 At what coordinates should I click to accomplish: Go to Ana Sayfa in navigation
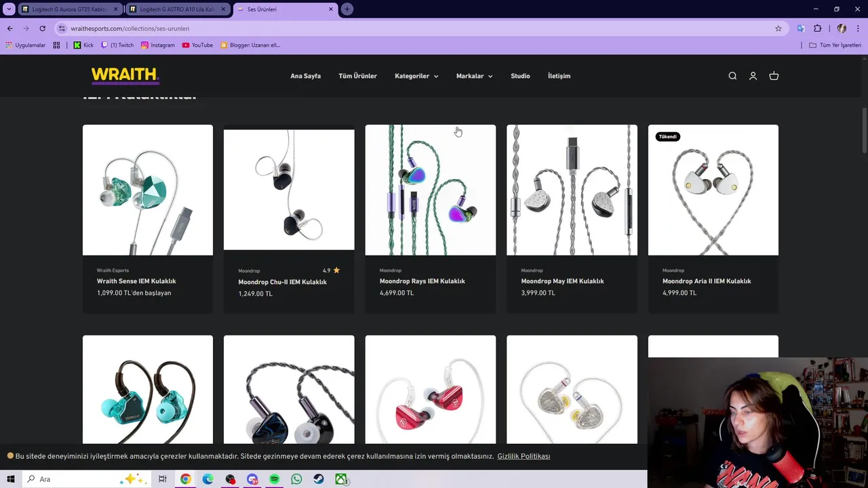coord(305,76)
